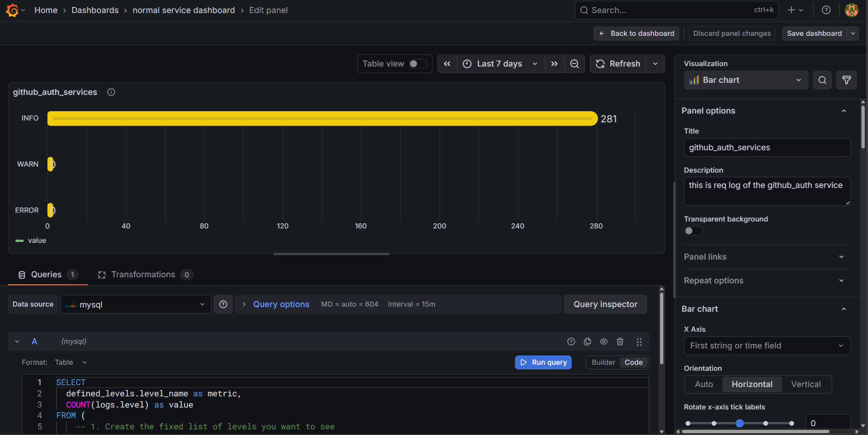Grab the drag handle for query A
This screenshot has width=868, height=435.
(639, 341)
